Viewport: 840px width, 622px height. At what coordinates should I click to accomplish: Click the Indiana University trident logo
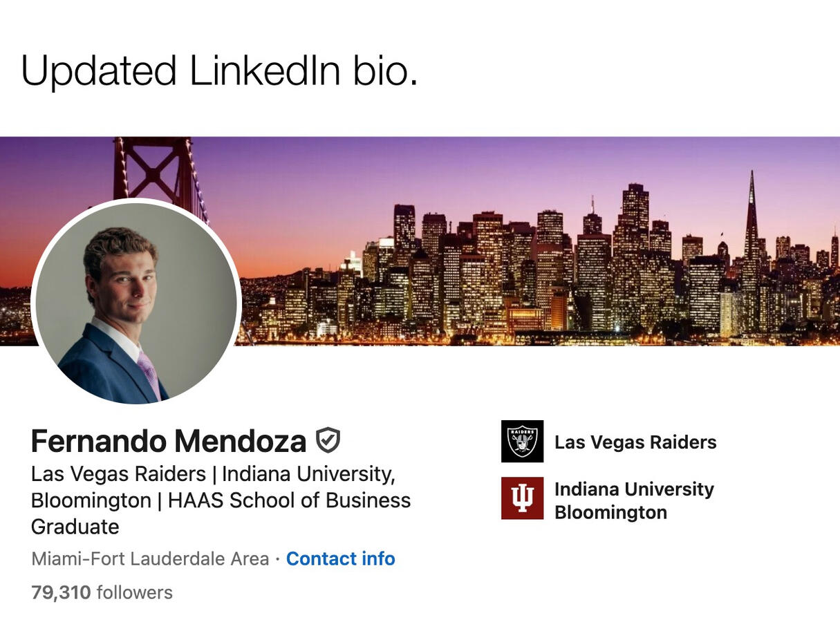pyautogui.click(x=522, y=498)
